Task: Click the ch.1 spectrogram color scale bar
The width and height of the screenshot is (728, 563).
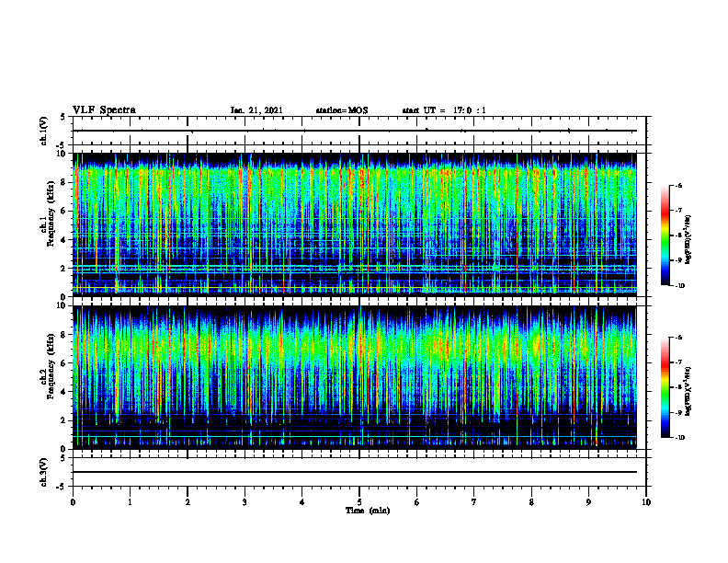Action: click(665, 236)
